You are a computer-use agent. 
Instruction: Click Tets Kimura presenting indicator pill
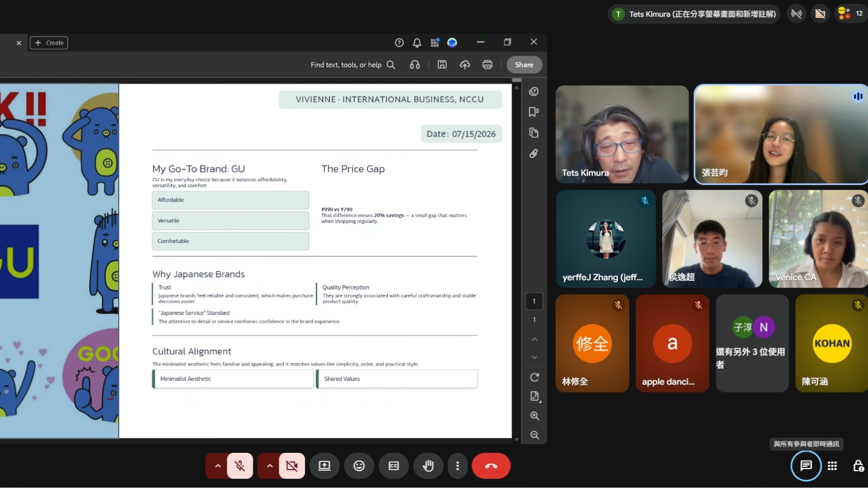694,14
